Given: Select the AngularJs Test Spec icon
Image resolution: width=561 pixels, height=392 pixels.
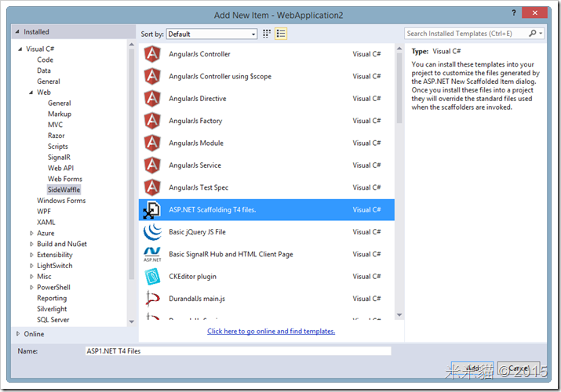Looking at the screenshot, I should coord(152,187).
